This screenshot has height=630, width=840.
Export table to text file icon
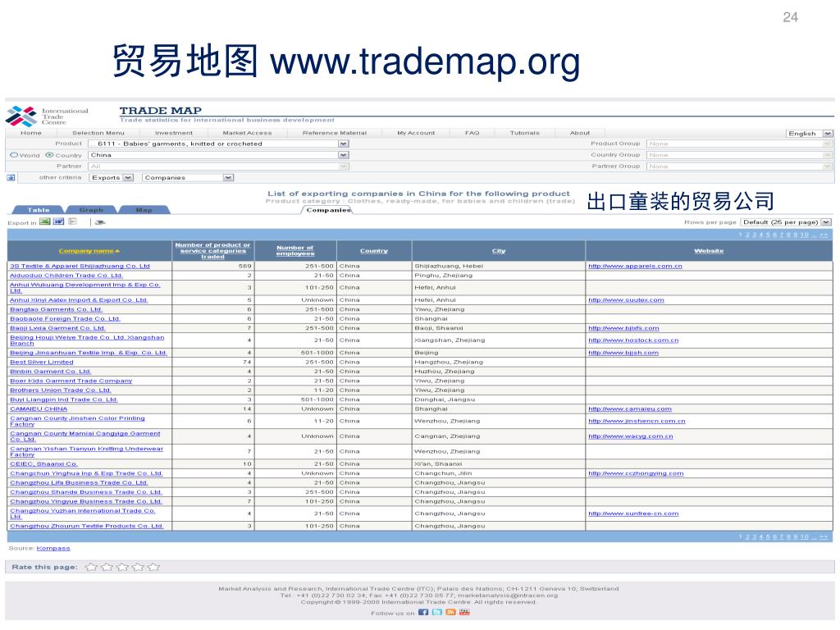click(72, 221)
